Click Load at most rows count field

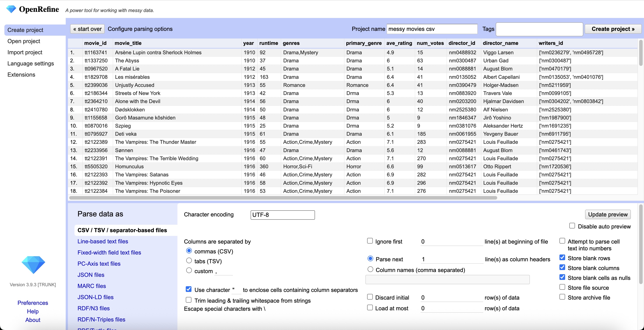(x=452, y=308)
